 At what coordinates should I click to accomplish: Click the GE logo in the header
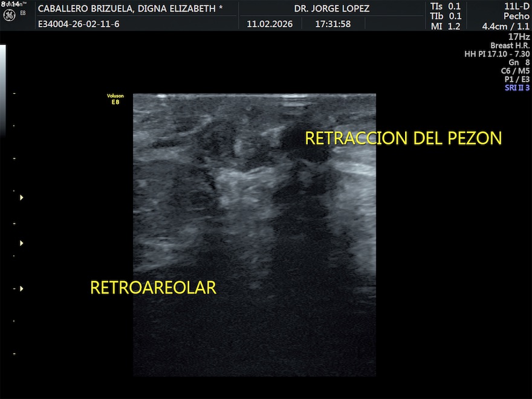[x=9, y=13]
